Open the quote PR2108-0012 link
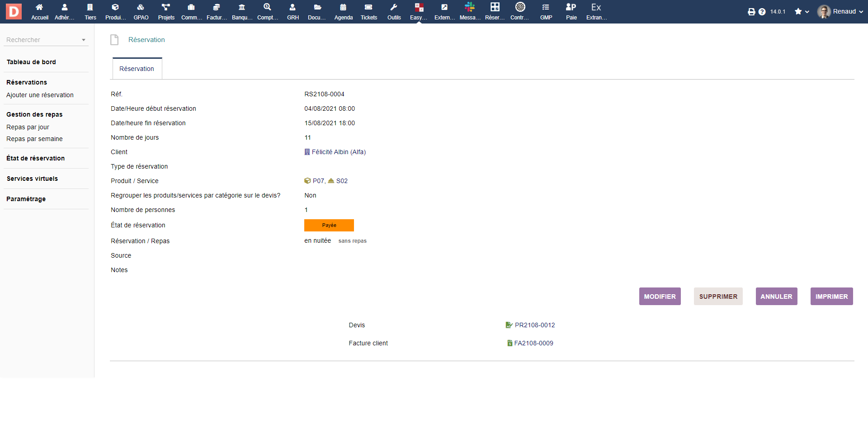Image resolution: width=868 pixels, height=438 pixels. coord(534,325)
